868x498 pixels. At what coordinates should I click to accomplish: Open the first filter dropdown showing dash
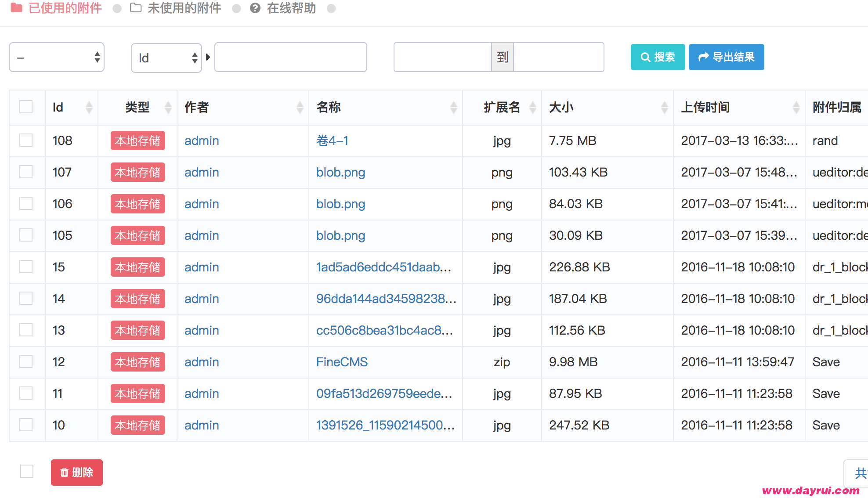57,57
